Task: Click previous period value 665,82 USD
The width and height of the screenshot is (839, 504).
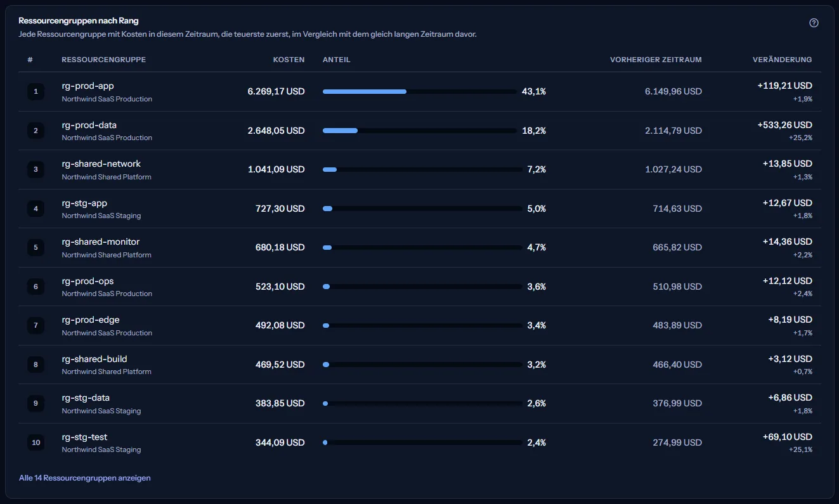Action: tap(677, 247)
